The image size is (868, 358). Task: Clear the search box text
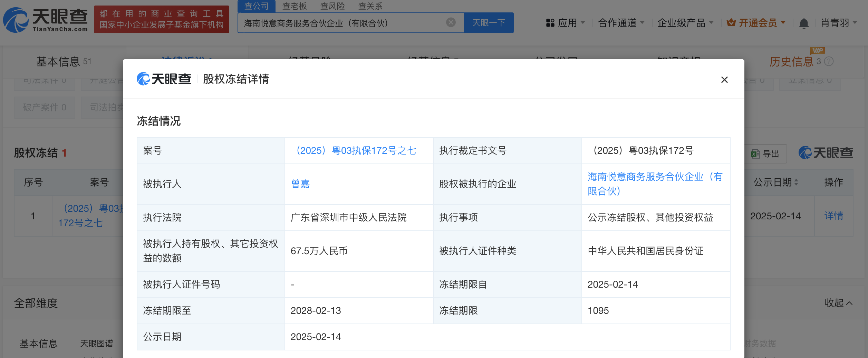pyautogui.click(x=451, y=22)
